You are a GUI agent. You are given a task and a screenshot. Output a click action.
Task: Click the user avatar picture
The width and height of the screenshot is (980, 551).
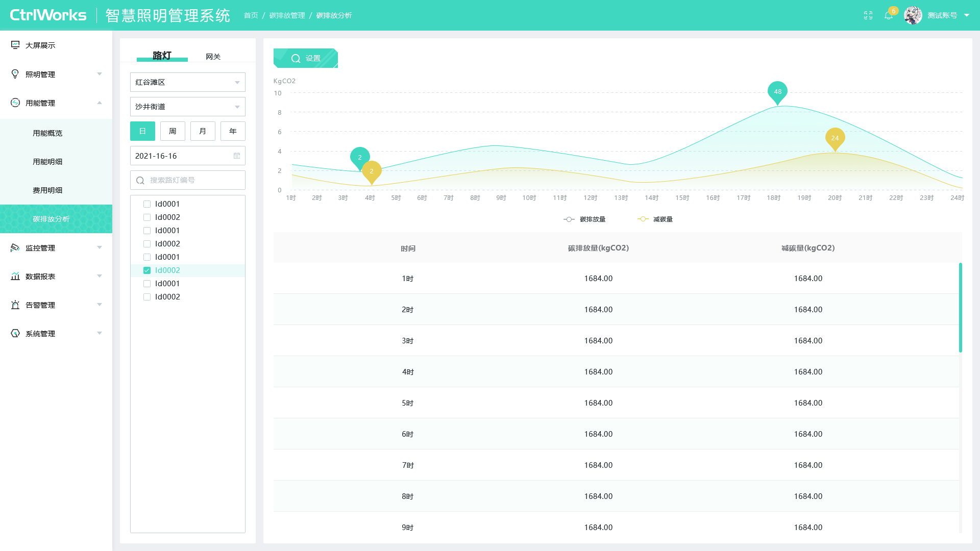pyautogui.click(x=913, y=15)
